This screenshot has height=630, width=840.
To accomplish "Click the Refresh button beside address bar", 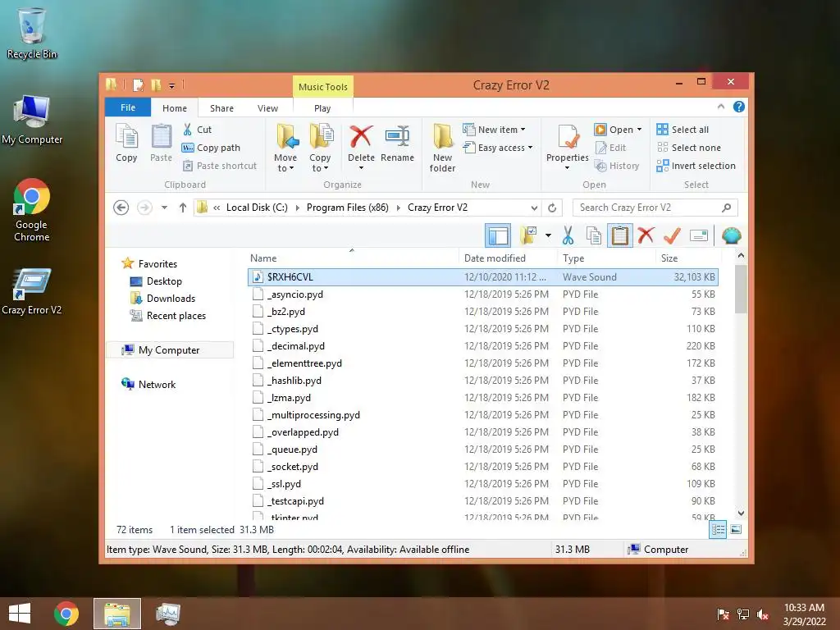I will coord(552,208).
